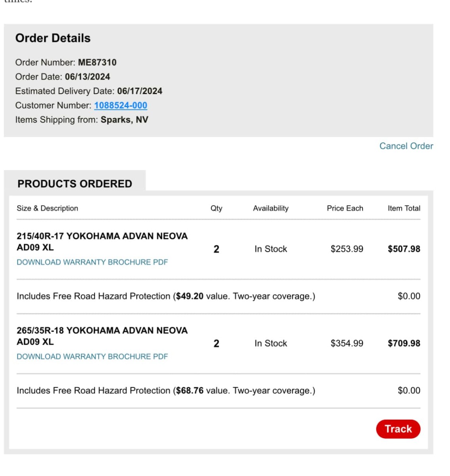Click estimated delivery date 06/17/2024

[140, 91]
